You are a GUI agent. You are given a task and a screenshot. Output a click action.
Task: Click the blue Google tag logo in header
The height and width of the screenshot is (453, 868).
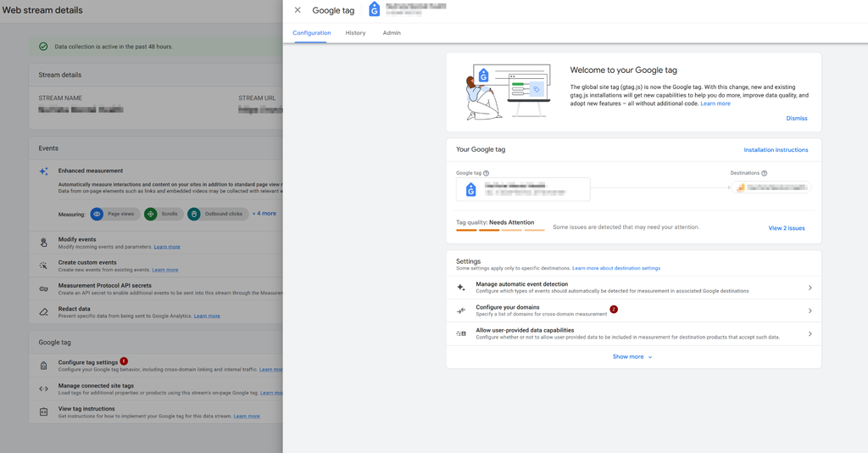click(374, 9)
